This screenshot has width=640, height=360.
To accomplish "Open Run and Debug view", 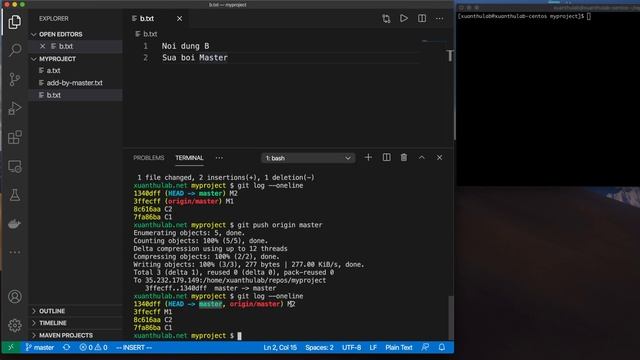I will click(x=15, y=108).
